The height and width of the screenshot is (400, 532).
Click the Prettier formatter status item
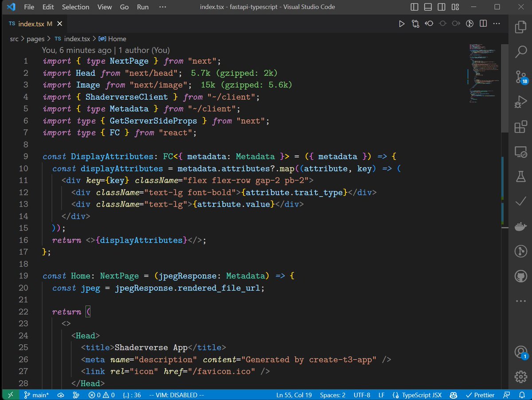(480, 395)
